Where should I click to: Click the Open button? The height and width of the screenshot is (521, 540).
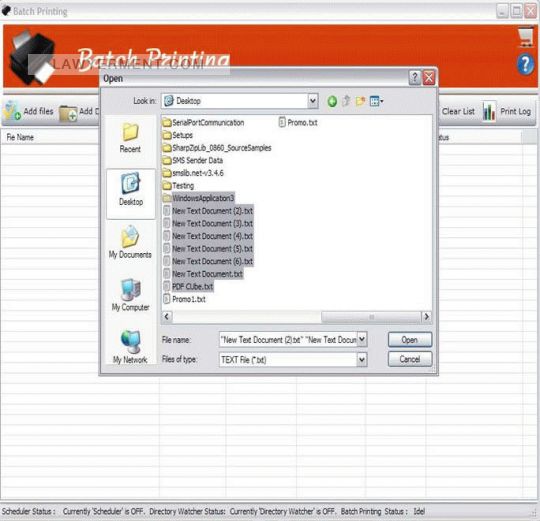[x=409, y=340]
